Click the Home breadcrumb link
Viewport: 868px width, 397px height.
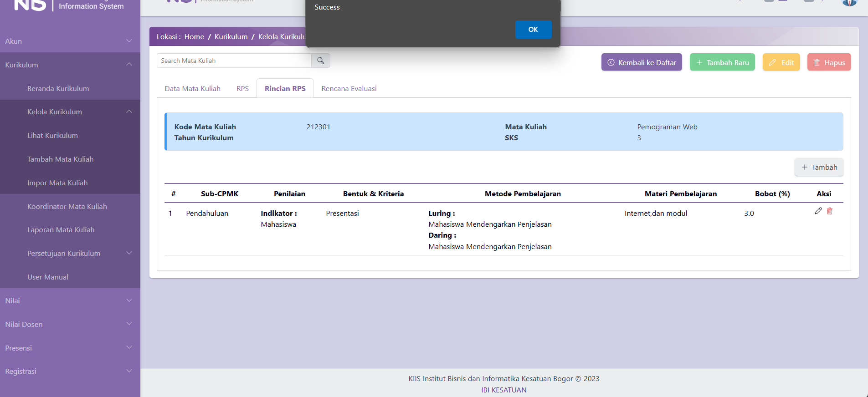click(x=194, y=36)
